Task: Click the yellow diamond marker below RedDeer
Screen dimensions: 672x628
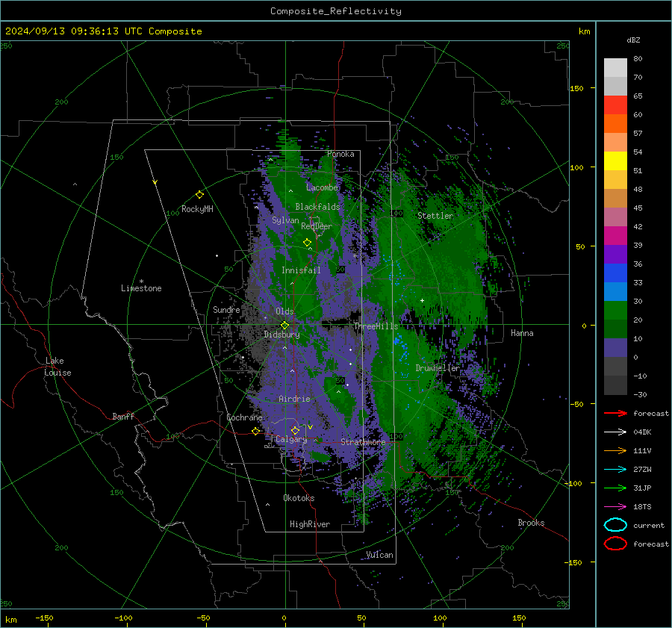Action: tap(307, 242)
